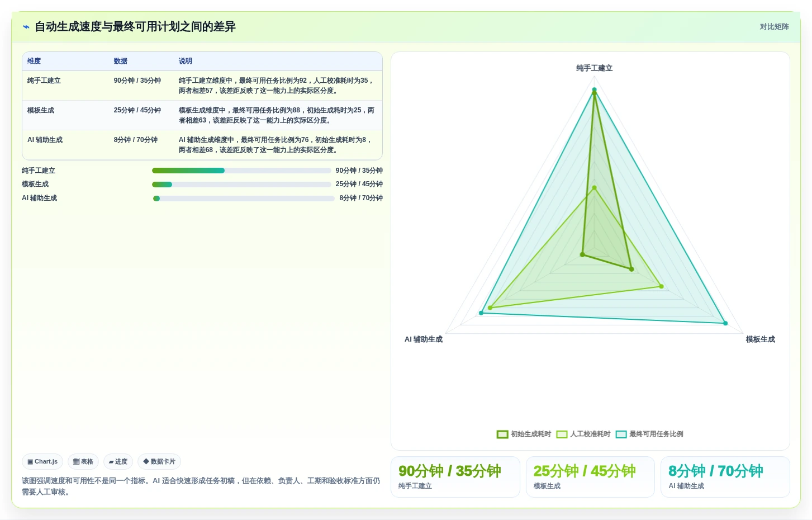Click 纯手工建立 row name in table
812x520 pixels.
(44, 81)
